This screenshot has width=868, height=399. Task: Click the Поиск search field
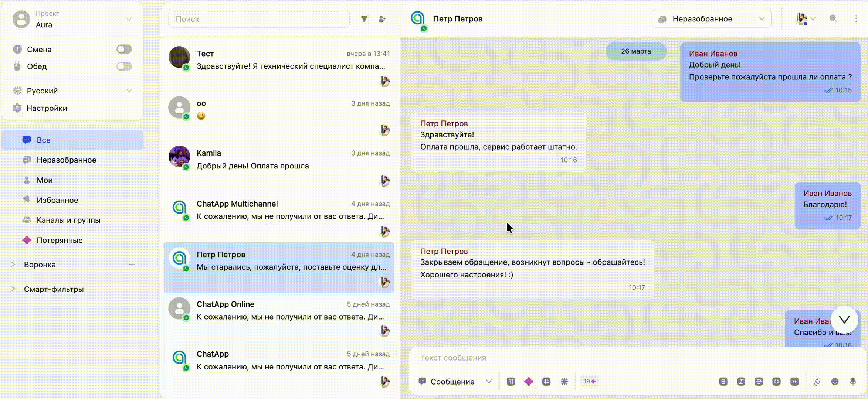259,19
